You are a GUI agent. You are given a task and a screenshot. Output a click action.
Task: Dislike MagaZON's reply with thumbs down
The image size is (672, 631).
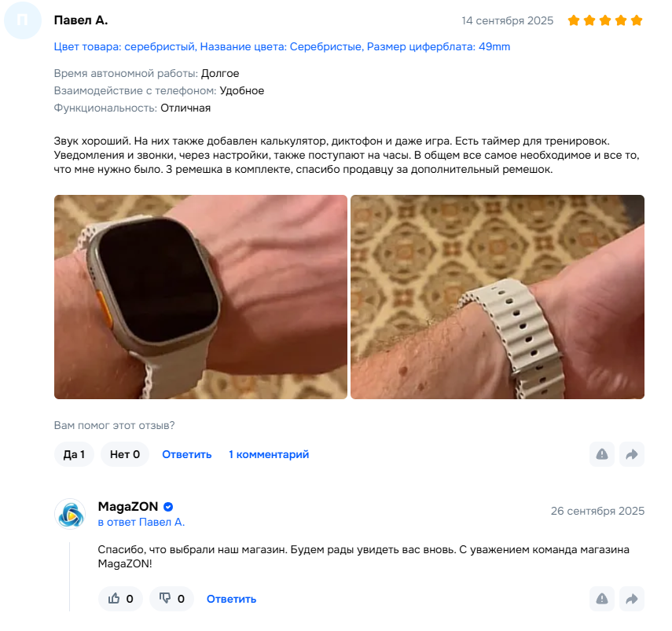pos(171,599)
